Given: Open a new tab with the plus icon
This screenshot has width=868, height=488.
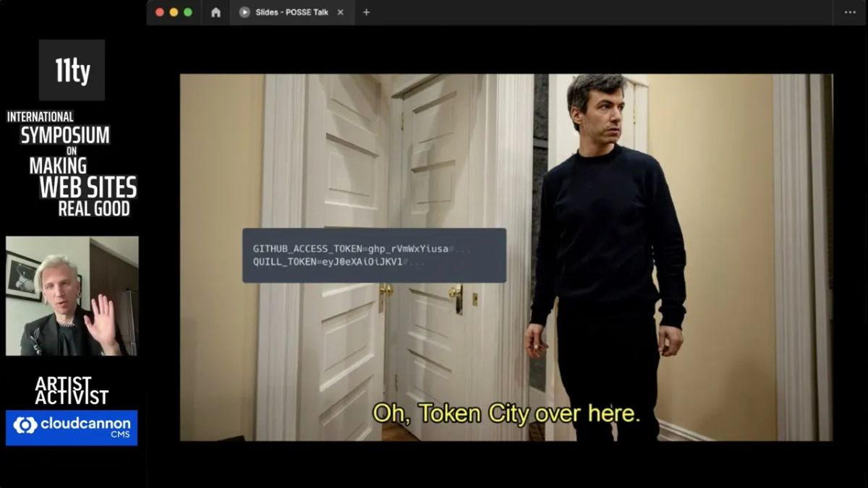Looking at the screenshot, I should click(x=366, y=12).
